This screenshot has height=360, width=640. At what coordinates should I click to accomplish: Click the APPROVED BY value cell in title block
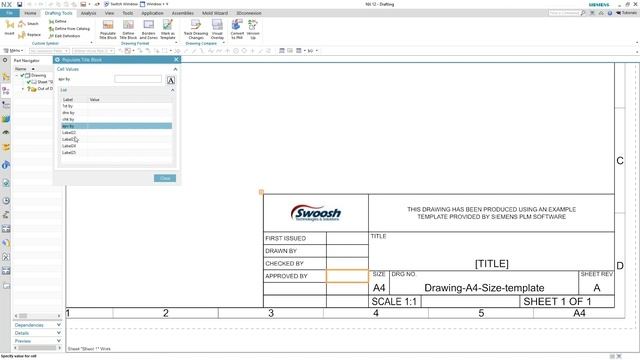pyautogui.click(x=347, y=276)
